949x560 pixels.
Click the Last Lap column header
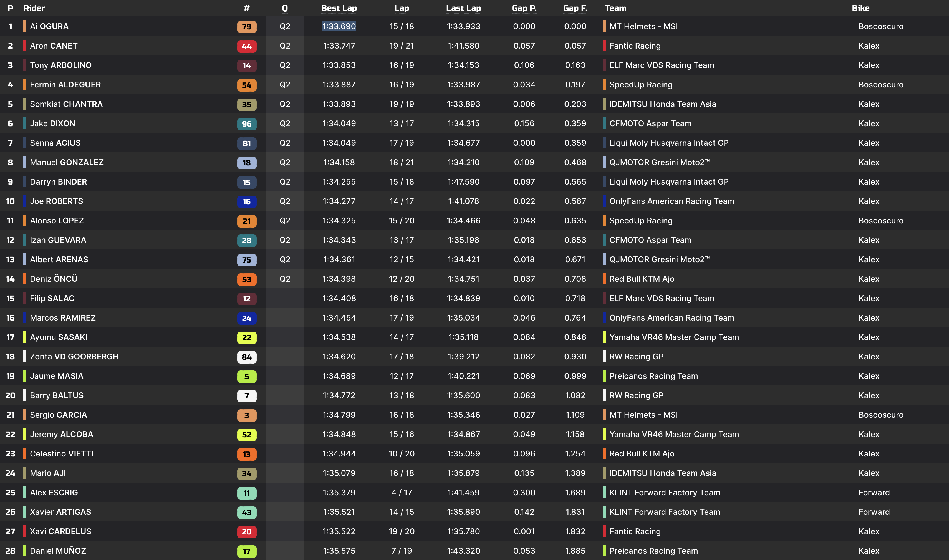pyautogui.click(x=463, y=8)
